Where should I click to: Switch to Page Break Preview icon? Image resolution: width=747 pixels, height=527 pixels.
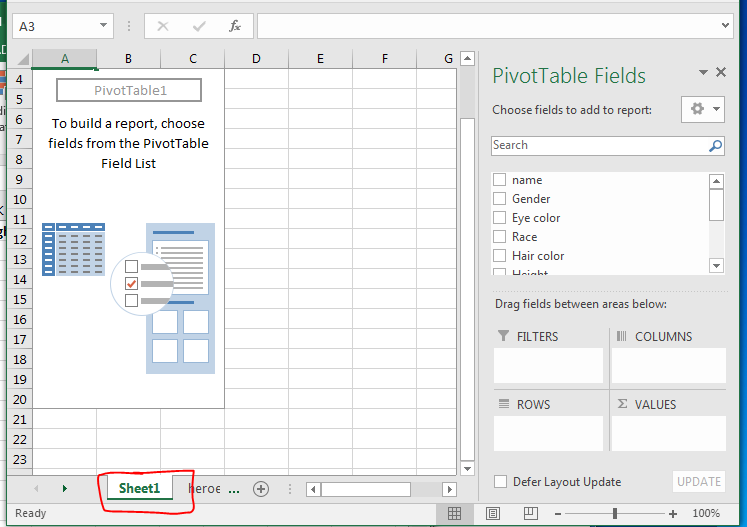tap(529, 513)
